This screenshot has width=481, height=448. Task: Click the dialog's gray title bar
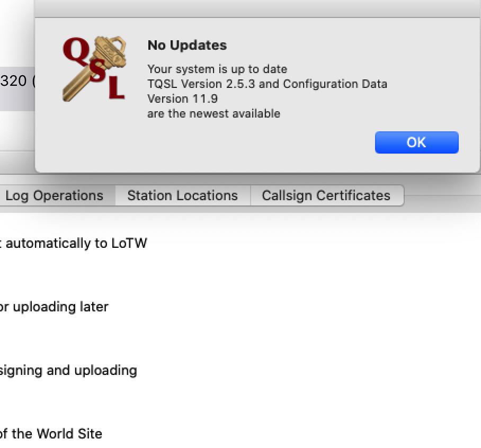[257, 8]
